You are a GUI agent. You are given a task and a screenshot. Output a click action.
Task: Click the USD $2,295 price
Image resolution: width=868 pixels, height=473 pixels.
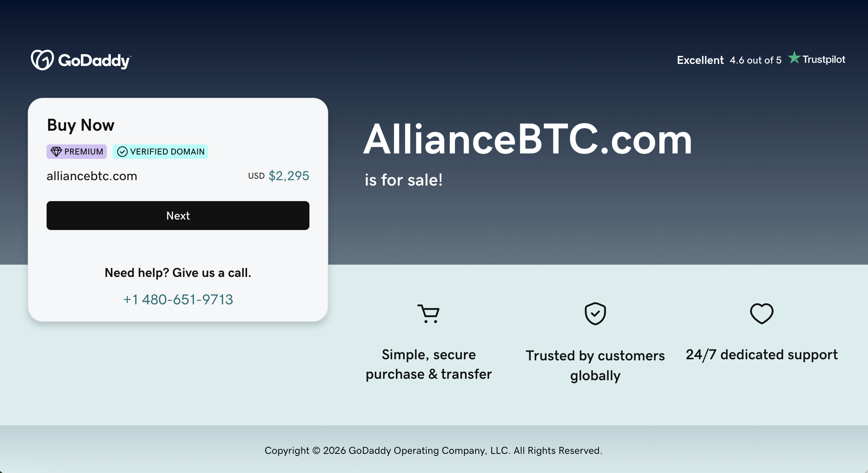tap(278, 176)
